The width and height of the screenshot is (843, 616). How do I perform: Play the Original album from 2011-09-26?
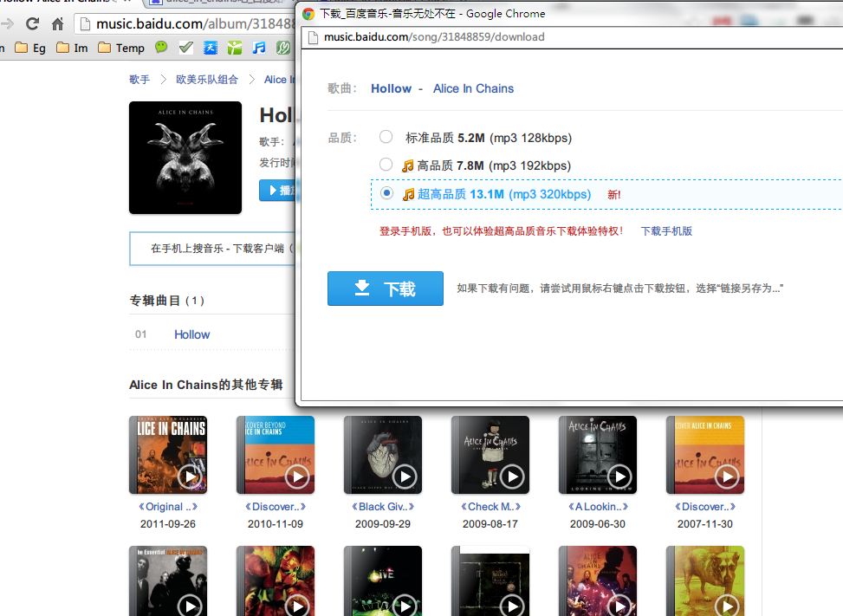pyautogui.click(x=190, y=477)
